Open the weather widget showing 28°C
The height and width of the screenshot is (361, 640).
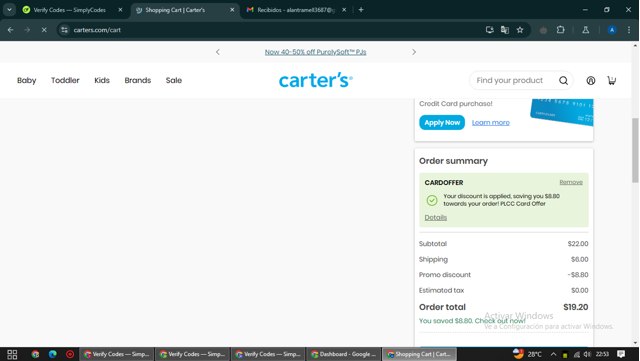pos(527,354)
